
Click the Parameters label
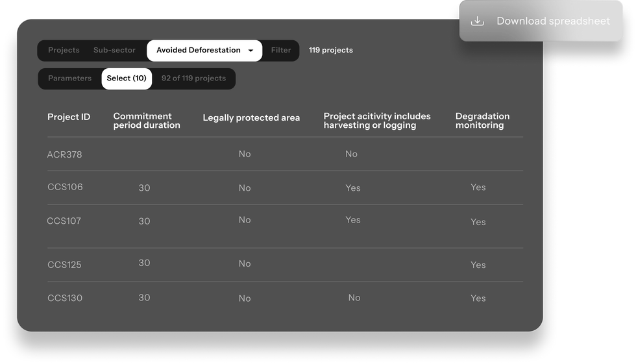click(x=70, y=79)
